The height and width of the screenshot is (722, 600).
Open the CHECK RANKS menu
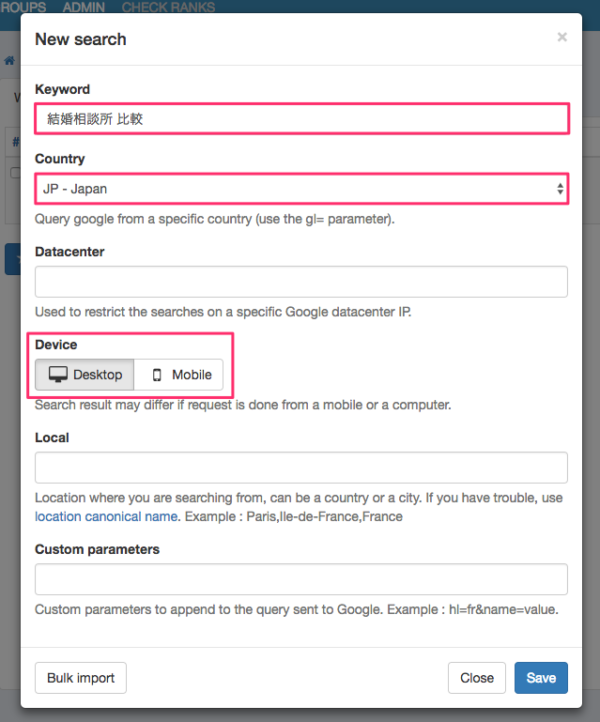pyautogui.click(x=168, y=7)
